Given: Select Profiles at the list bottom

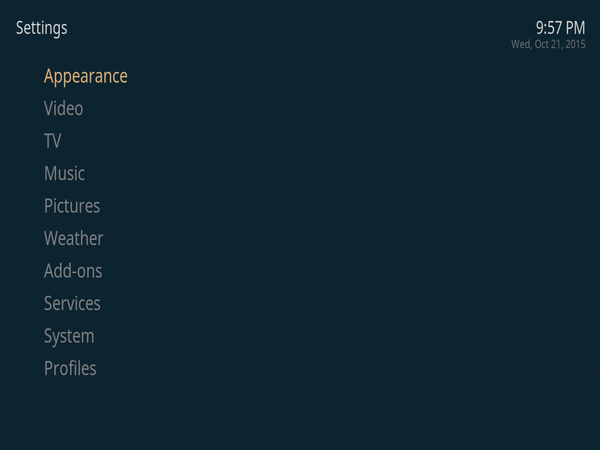Looking at the screenshot, I should 70,368.
